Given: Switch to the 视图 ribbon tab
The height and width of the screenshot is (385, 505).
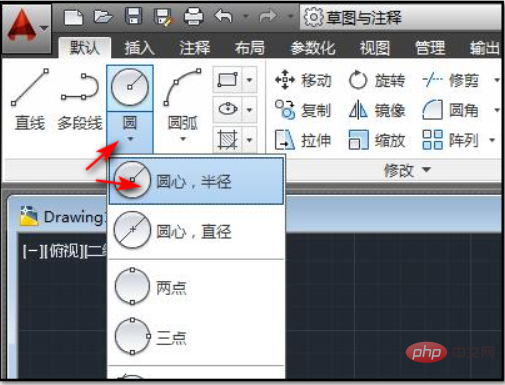Looking at the screenshot, I should pyautogui.click(x=375, y=48).
